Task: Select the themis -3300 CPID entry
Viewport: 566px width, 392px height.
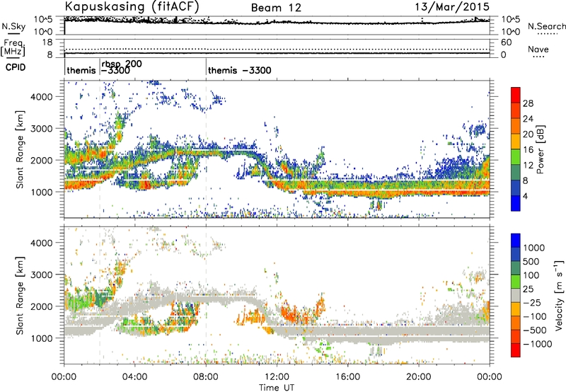Action: pos(240,70)
